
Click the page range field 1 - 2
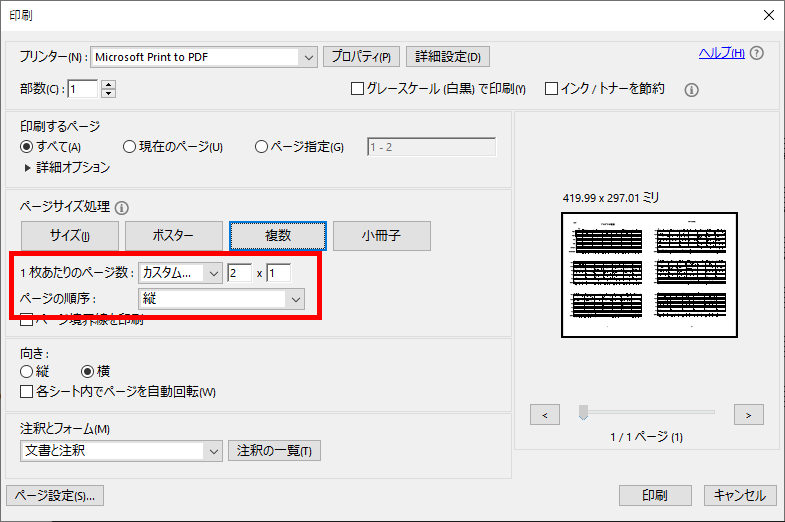pyautogui.click(x=432, y=147)
